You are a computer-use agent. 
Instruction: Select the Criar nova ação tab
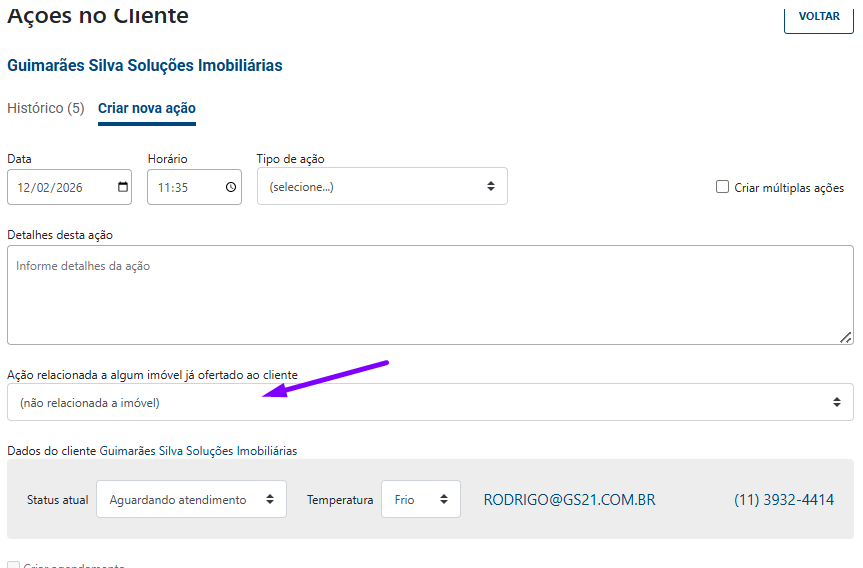[x=147, y=108]
